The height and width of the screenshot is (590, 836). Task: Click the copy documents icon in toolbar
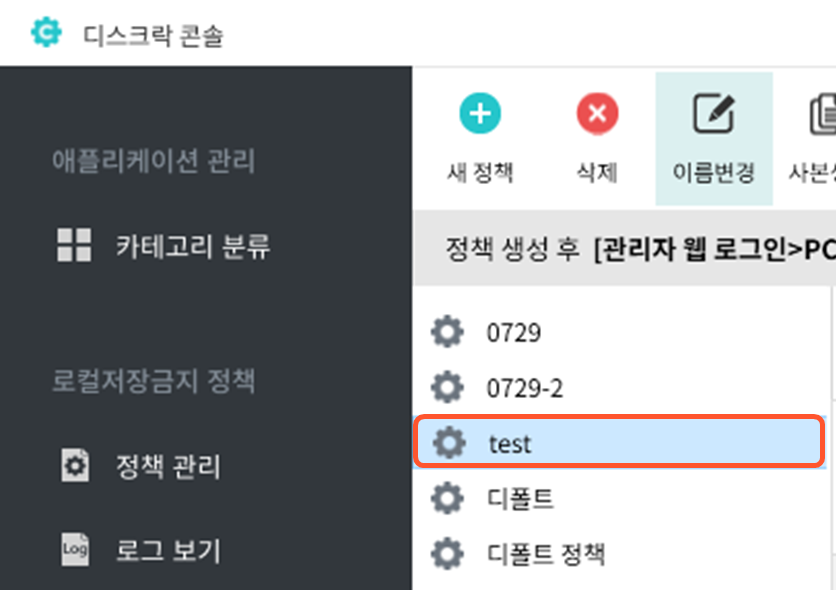coord(823,114)
